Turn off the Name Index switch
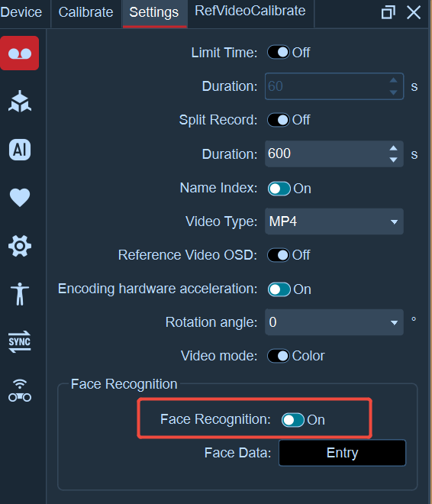 click(279, 189)
